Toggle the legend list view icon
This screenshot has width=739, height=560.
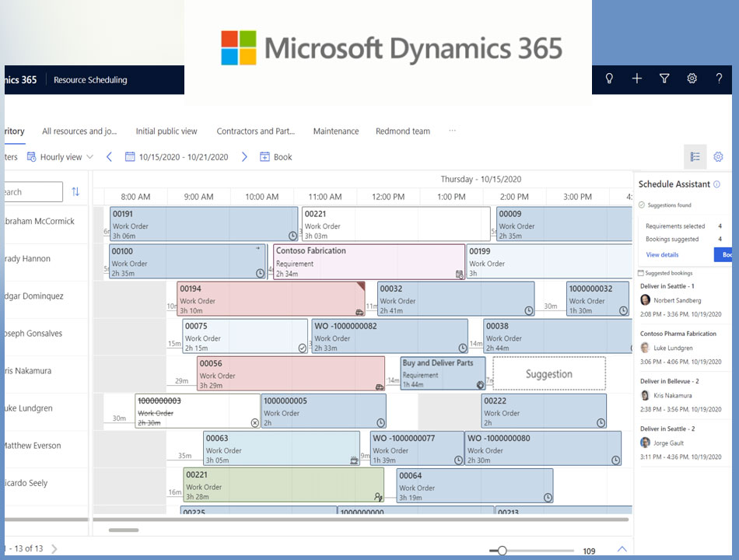695,157
